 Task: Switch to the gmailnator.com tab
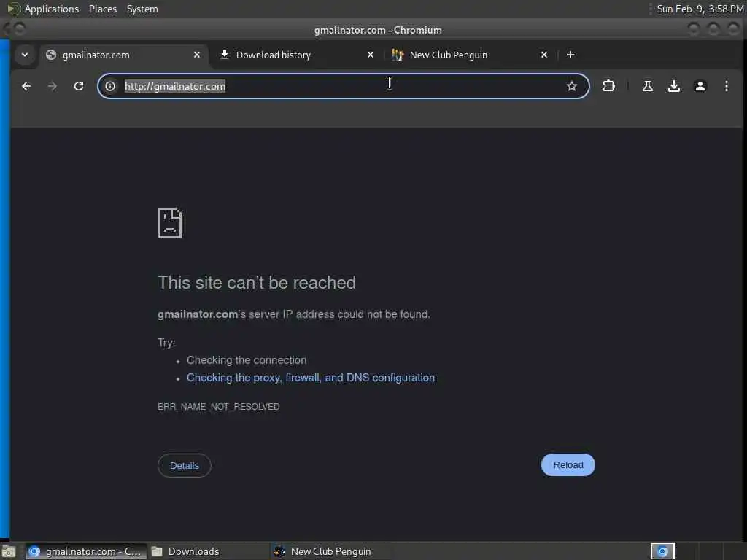(124, 55)
